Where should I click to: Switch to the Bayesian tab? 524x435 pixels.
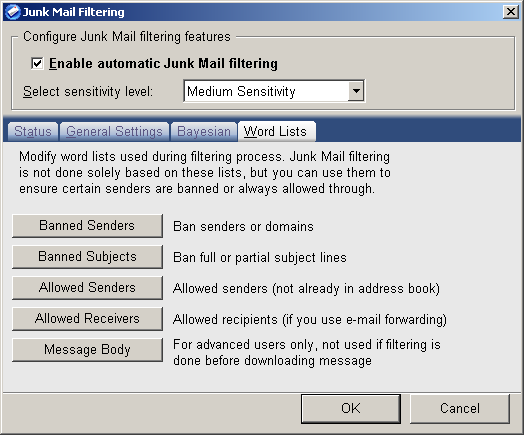204,132
